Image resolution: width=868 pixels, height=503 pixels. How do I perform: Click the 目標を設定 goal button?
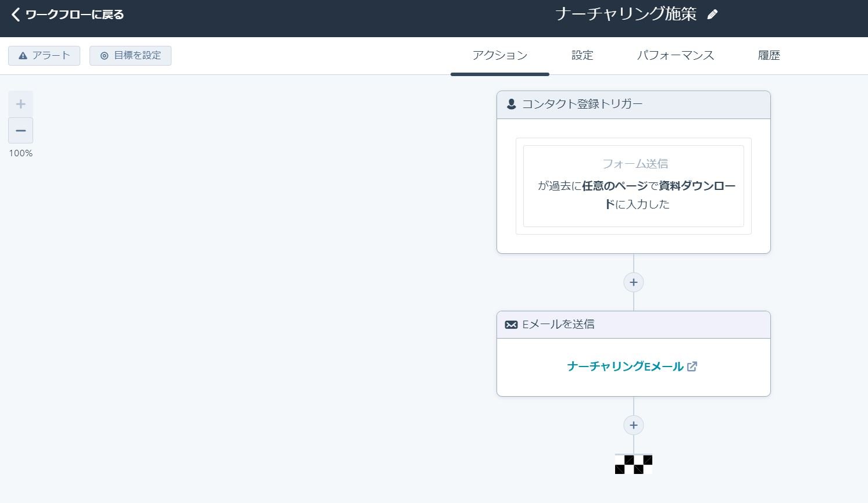130,56
